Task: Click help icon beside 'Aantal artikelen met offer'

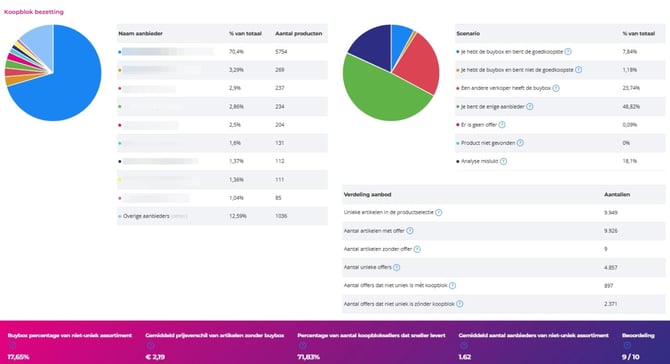Action: pyautogui.click(x=410, y=231)
